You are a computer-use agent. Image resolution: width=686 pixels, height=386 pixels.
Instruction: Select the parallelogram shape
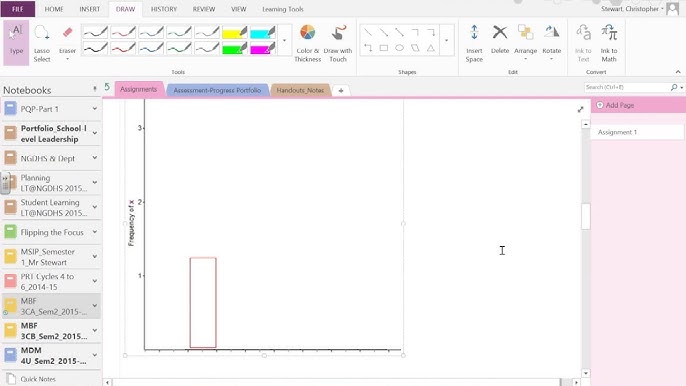415,48
